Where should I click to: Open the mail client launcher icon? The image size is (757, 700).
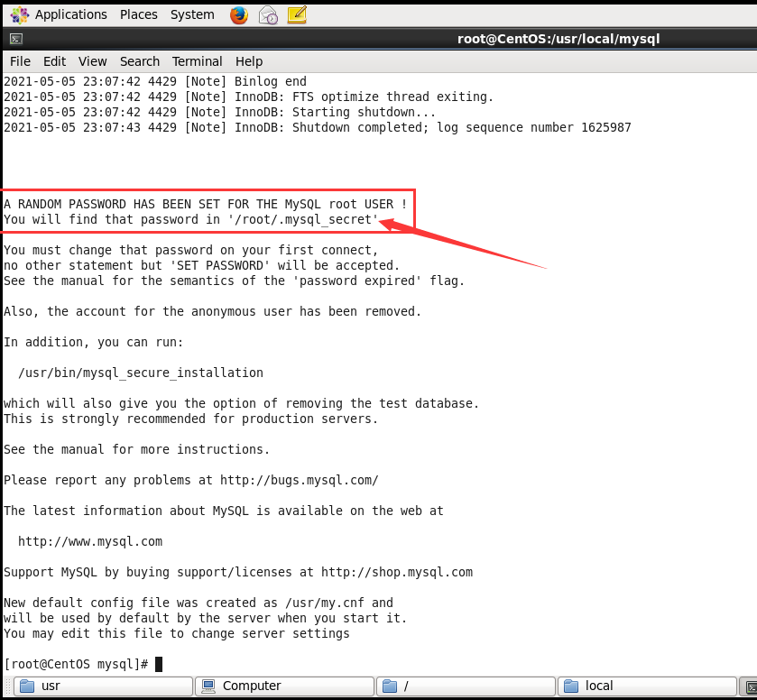pos(268,15)
